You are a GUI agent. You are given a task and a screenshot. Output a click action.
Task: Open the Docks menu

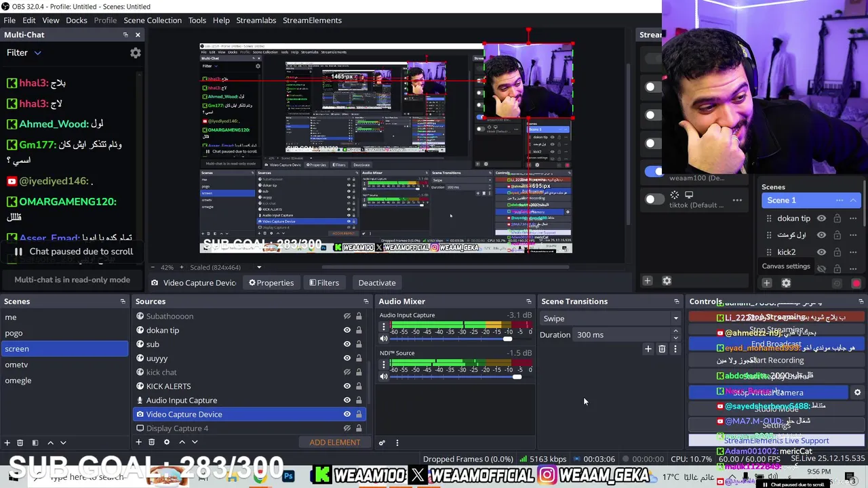pos(77,20)
